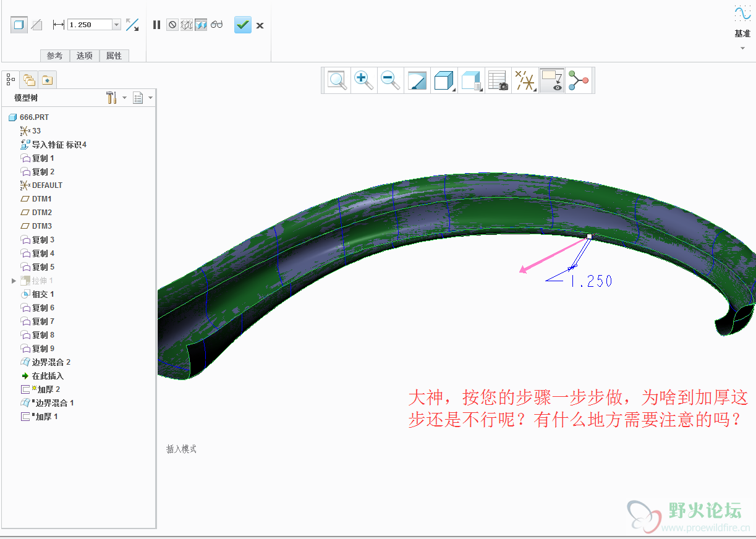Image resolution: width=756 pixels, height=539 pixels.
Task: Click the glasses verify-preview icon
Action: pyautogui.click(x=216, y=25)
